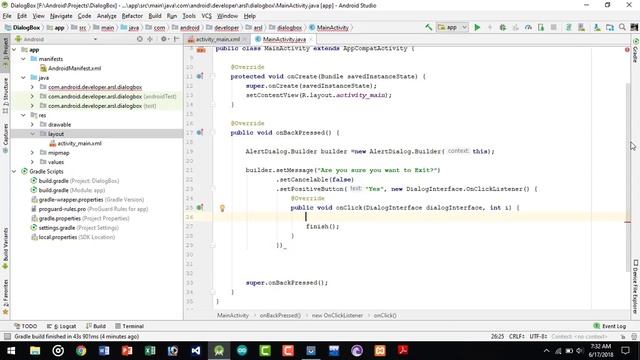Toggle the Build Variants tool window
This screenshot has width=640, height=360.
point(5,248)
